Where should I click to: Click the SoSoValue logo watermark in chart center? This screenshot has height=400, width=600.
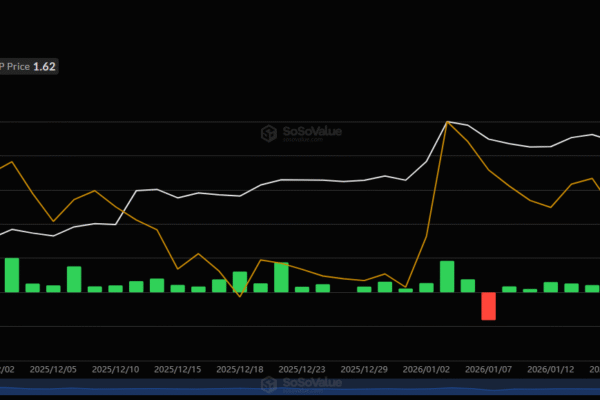299,133
